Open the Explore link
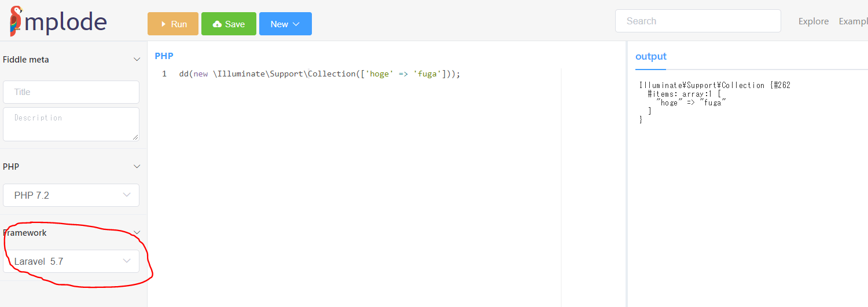 814,21
